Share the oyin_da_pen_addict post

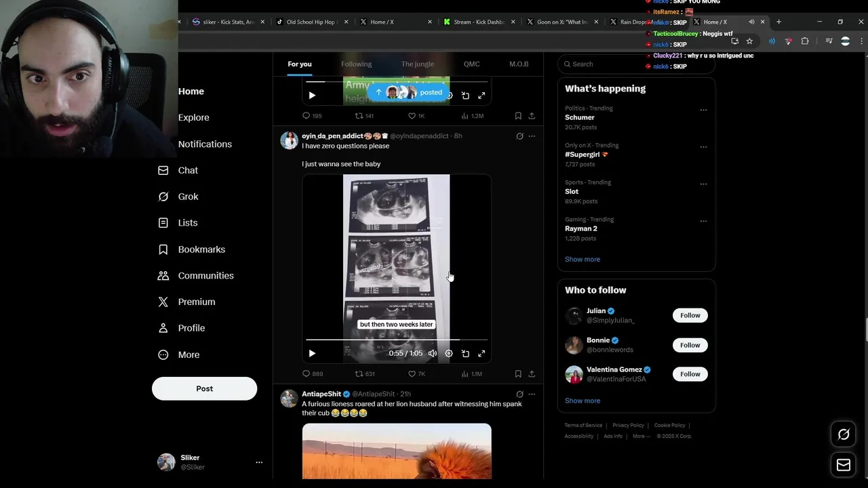coord(532,373)
